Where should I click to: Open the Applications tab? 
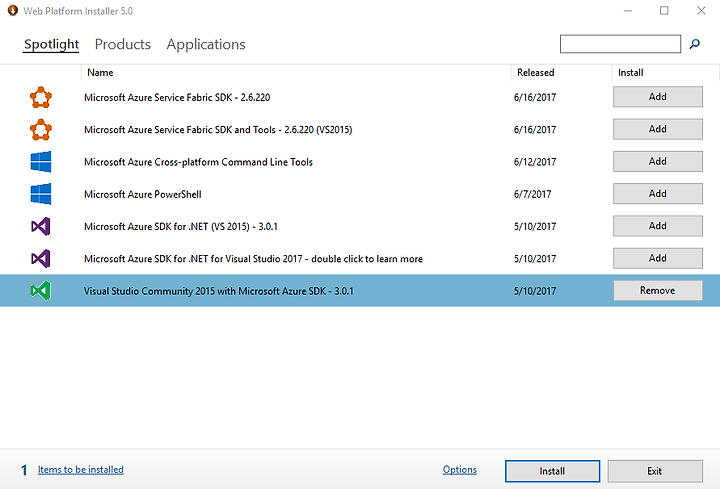point(206,45)
